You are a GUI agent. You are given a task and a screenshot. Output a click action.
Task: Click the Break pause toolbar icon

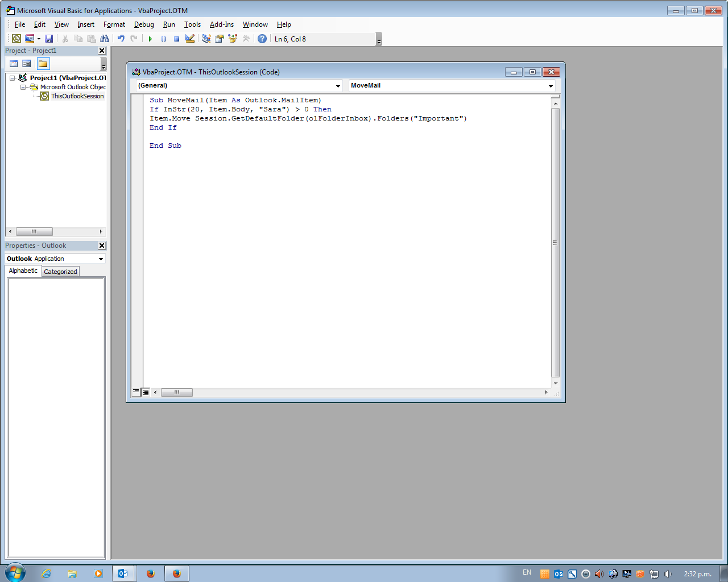163,39
